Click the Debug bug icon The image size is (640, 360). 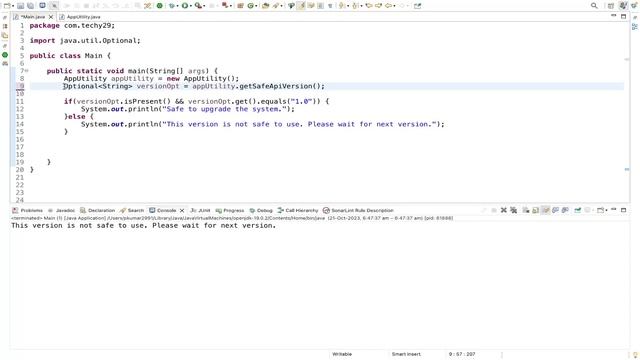tap(171, 6)
